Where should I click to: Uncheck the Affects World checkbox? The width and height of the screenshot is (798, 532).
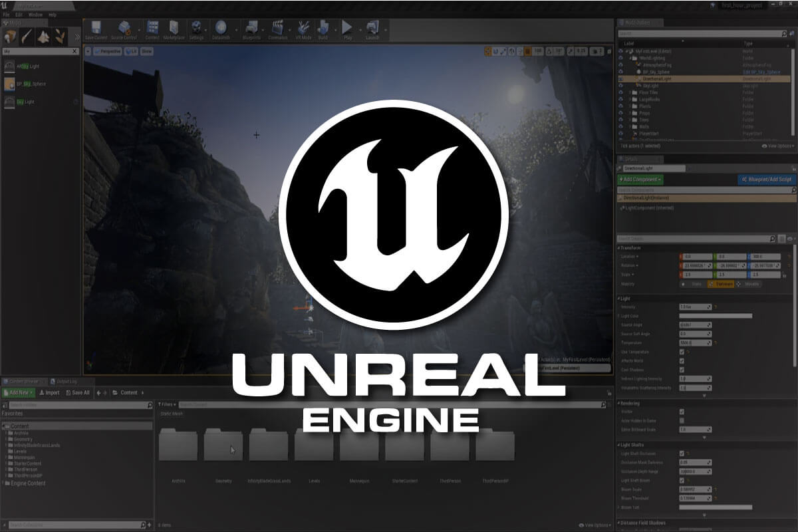tap(682, 361)
